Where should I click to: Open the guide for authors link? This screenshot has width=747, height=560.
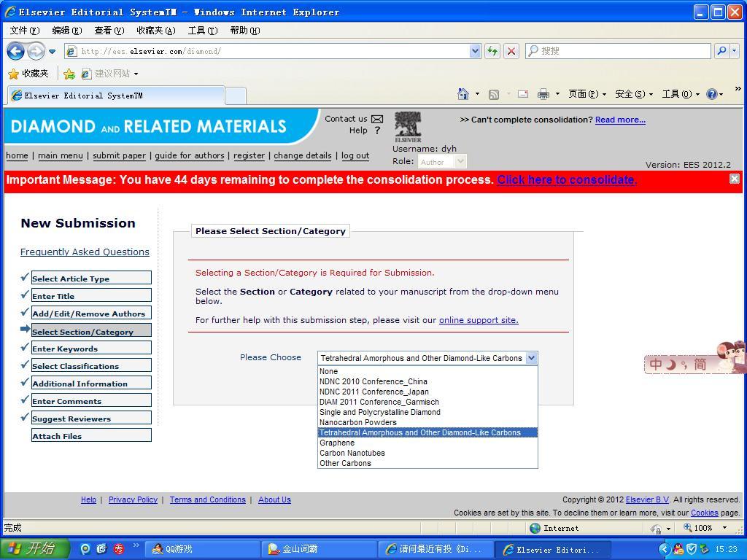(190, 155)
